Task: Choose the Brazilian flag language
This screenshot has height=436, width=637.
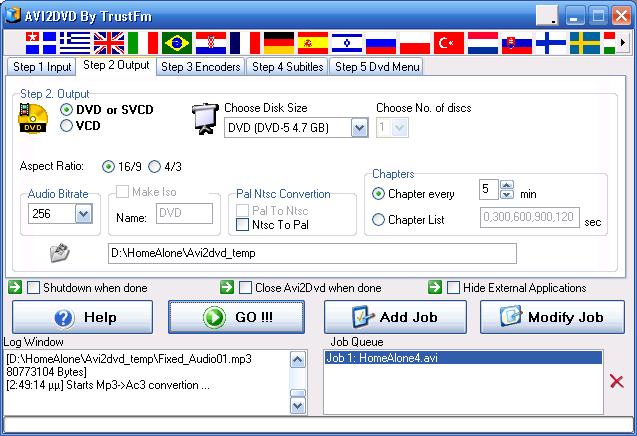Action: point(176,42)
